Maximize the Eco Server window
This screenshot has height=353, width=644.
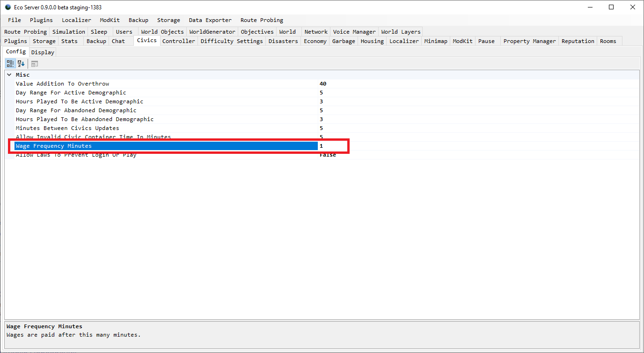[612, 7]
